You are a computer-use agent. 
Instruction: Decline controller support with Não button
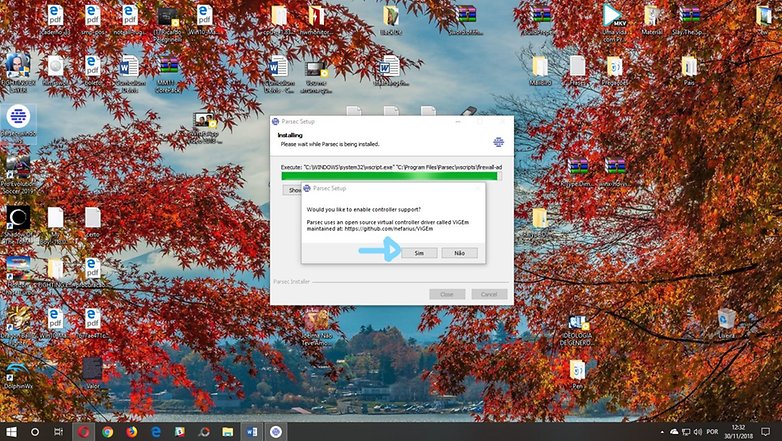click(459, 253)
